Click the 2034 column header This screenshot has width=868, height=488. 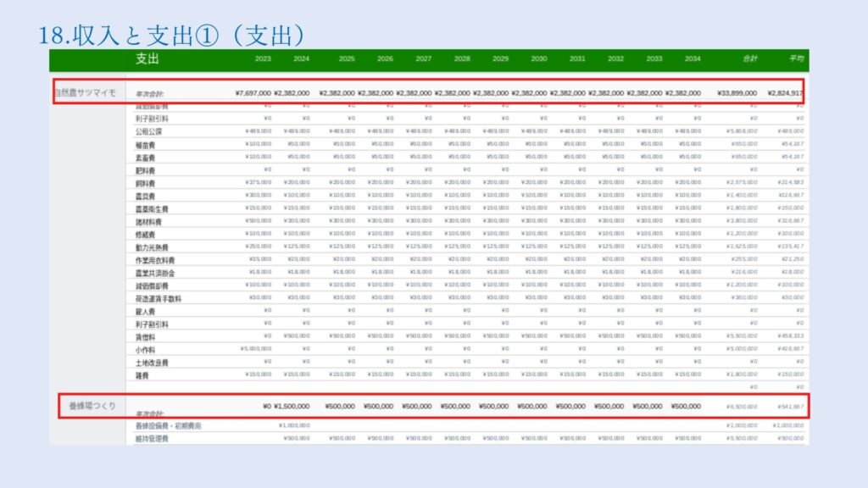[x=693, y=58]
